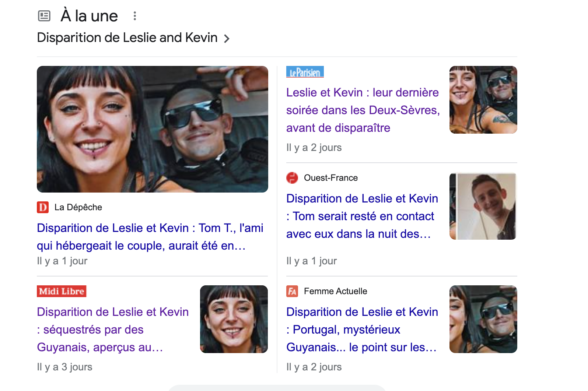The height and width of the screenshot is (391, 588).
Task: Open La Dépêche article about Tom T.
Action: pyautogui.click(x=150, y=237)
